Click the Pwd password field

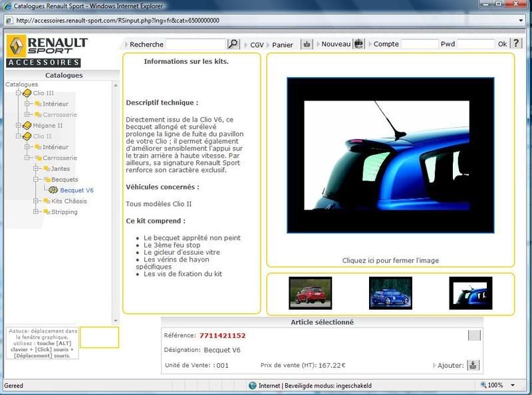tap(475, 44)
